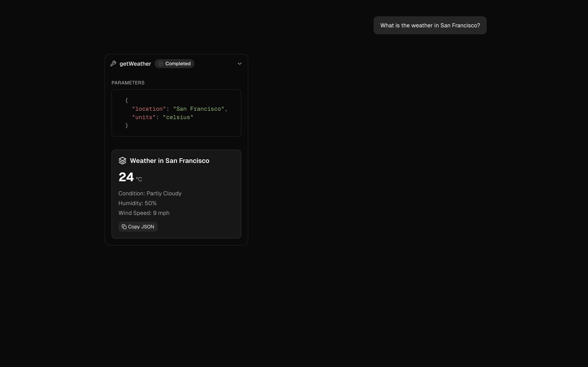Click the Weather in San Francisco title
The image size is (588, 367).
pyautogui.click(x=170, y=160)
